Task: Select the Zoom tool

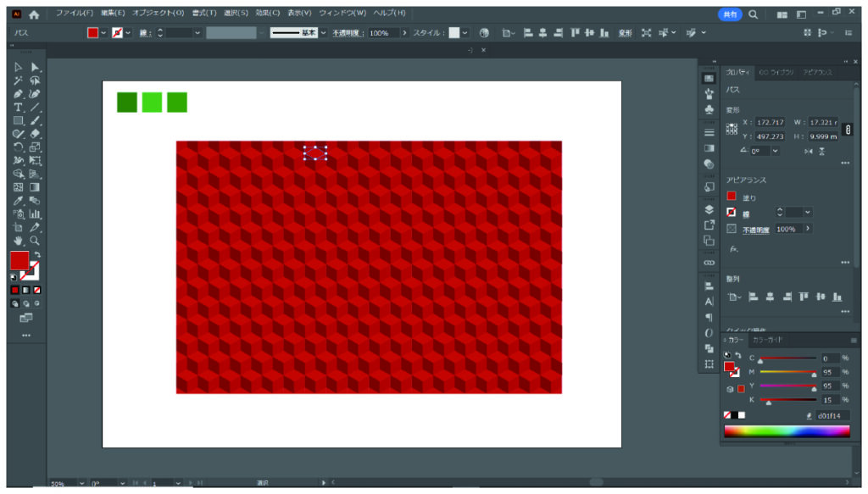Action: [35, 241]
